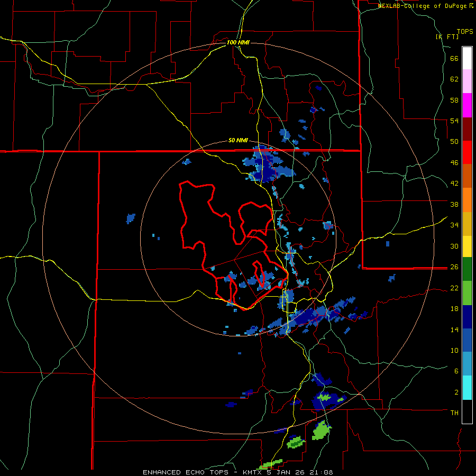Select legend value 34
This screenshot has width=476, height=476.
pyautogui.click(x=454, y=225)
